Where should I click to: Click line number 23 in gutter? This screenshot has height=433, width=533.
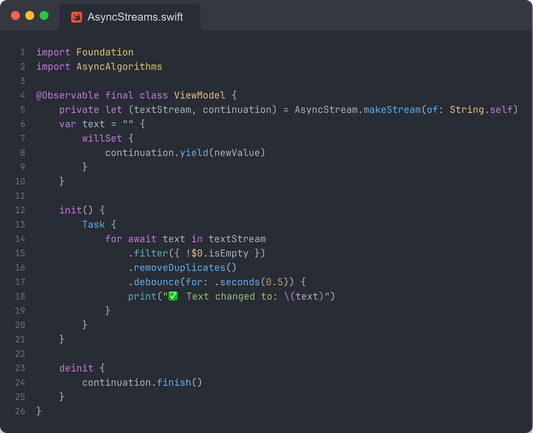[x=20, y=368]
